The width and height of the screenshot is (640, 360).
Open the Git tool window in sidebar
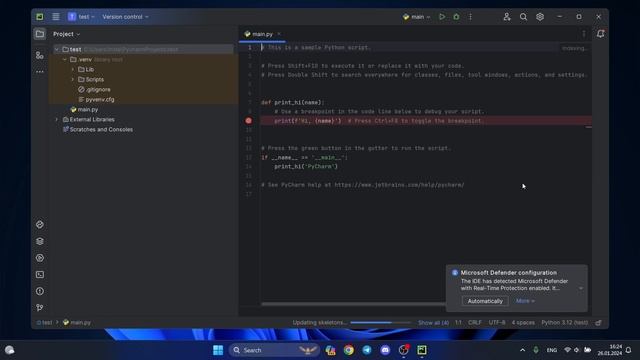(x=40, y=308)
